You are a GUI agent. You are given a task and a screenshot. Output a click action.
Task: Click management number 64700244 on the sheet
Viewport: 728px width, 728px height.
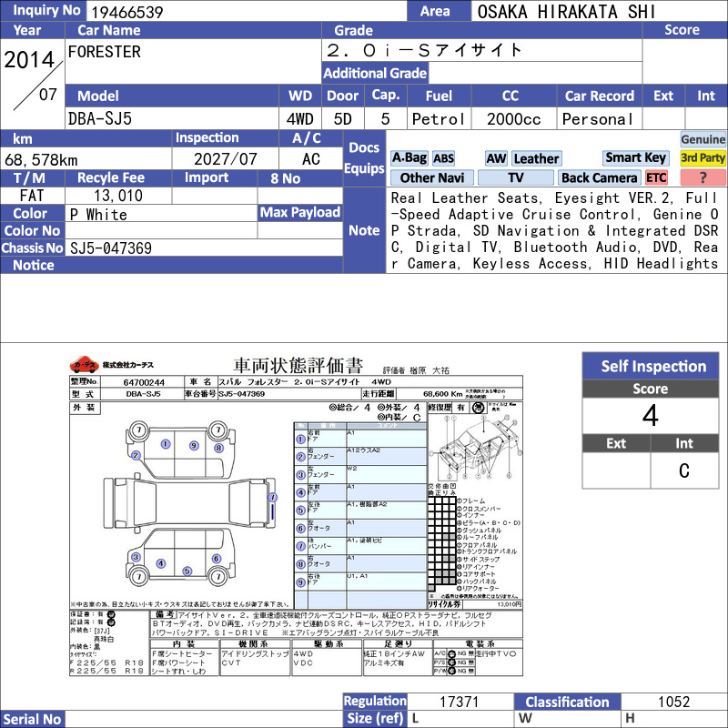[x=144, y=382]
